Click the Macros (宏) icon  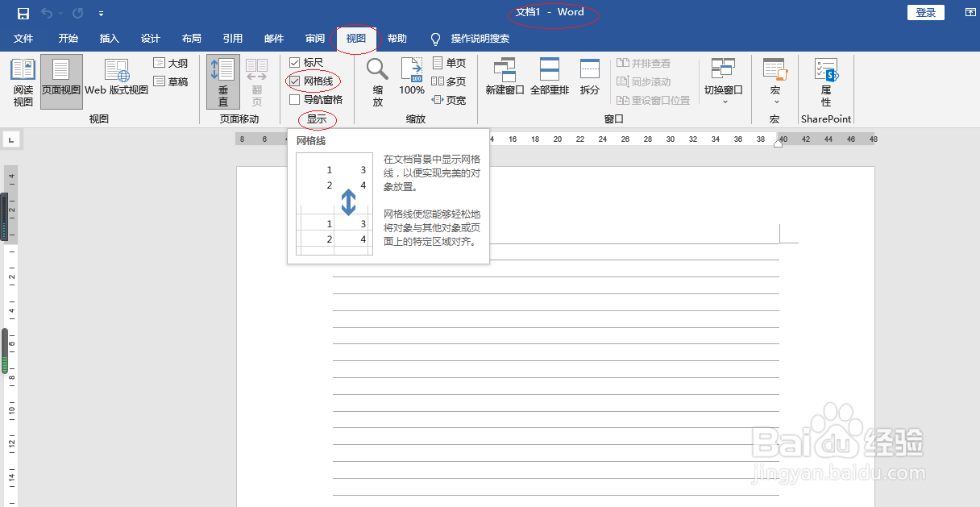(x=774, y=69)
